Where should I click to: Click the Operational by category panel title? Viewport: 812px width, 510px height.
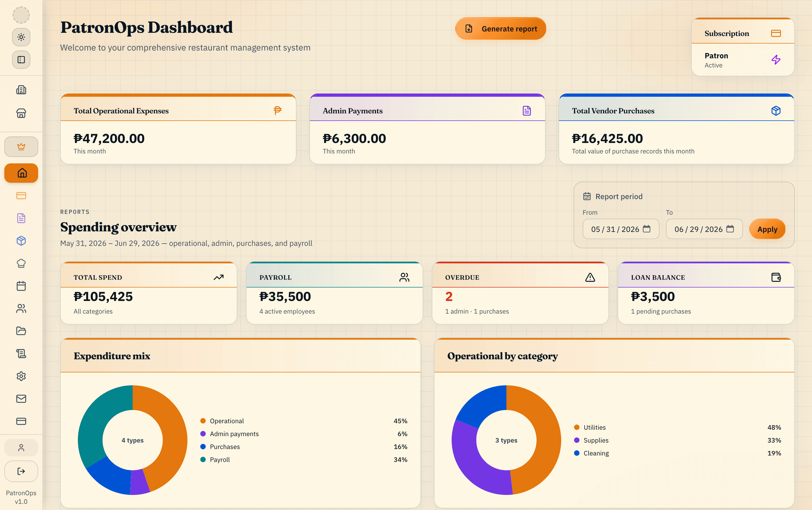click(x=503, y=356)
